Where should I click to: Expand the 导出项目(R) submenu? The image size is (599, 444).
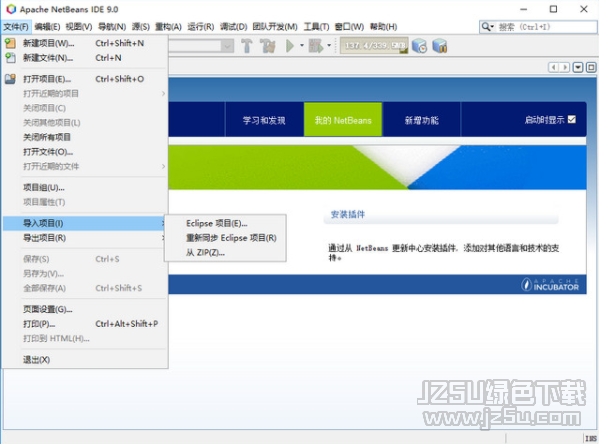pyautogui.click(x=85, y=238)
